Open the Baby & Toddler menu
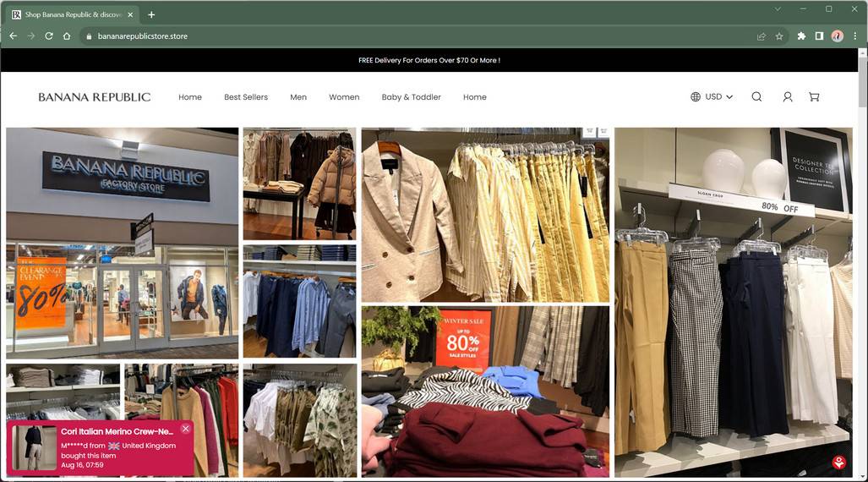 (x=412, y=97)
